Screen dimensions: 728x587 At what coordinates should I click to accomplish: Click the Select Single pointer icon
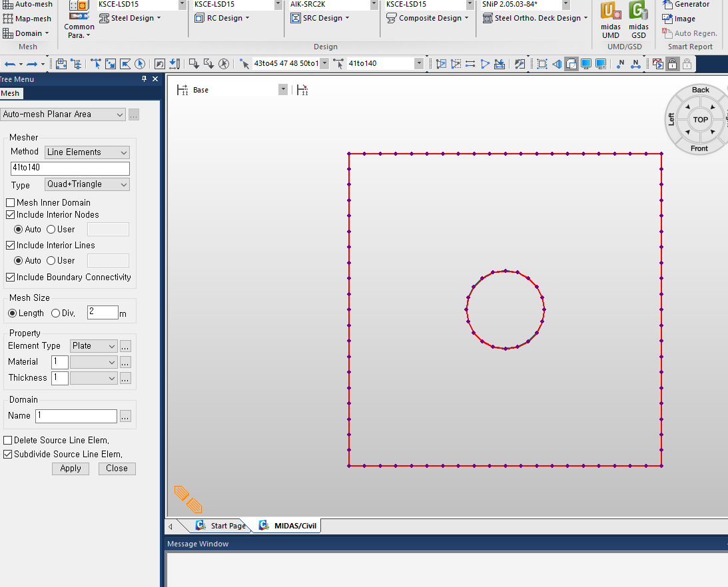(x=96, y=64)
